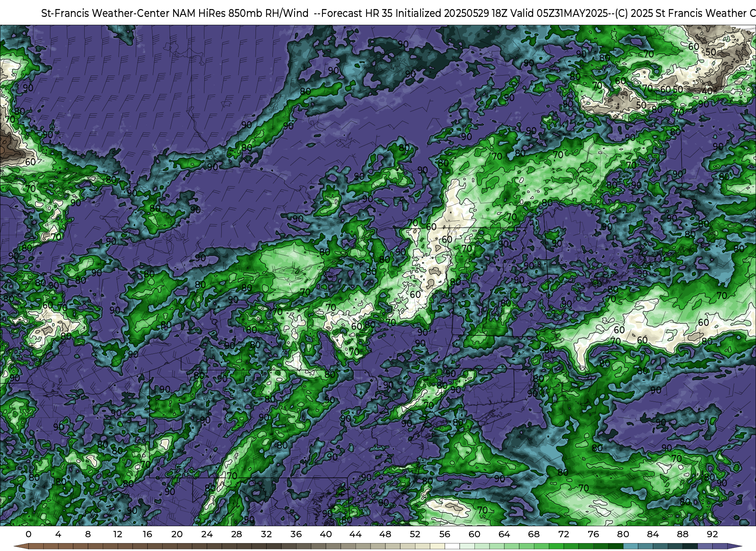The height and width of the screenshot is (551, 756).
Task: Click the colorbar tick label '76'
Action: 593,534
